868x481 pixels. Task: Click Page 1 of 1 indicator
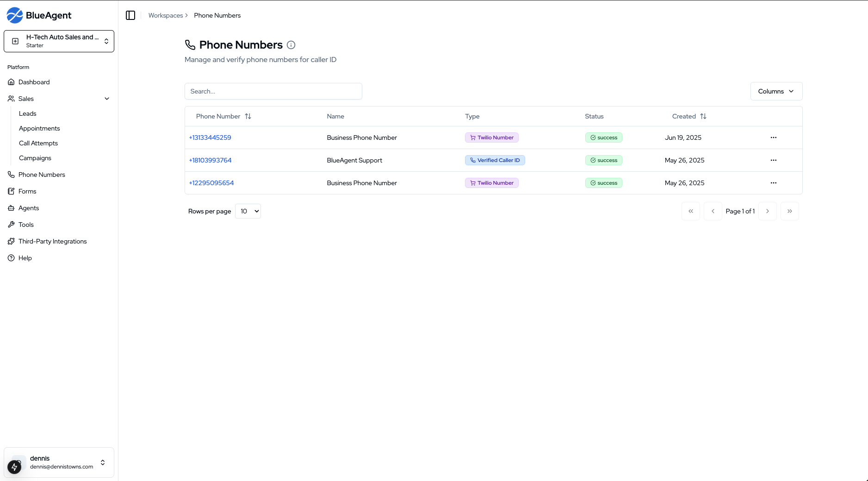pos(740,211)
